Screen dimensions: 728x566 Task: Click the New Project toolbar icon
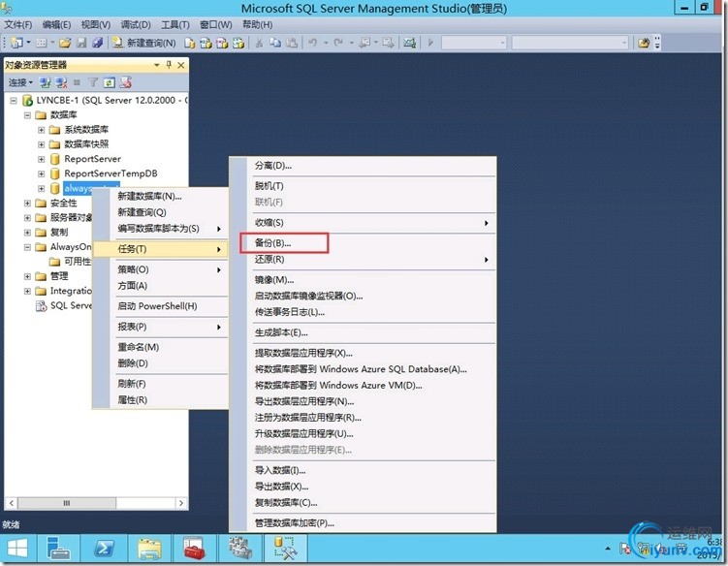[x=17, y=43]
